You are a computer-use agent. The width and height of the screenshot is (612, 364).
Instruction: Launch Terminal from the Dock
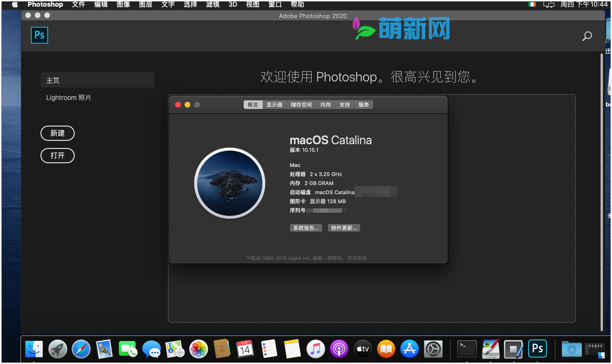(467, 349)
